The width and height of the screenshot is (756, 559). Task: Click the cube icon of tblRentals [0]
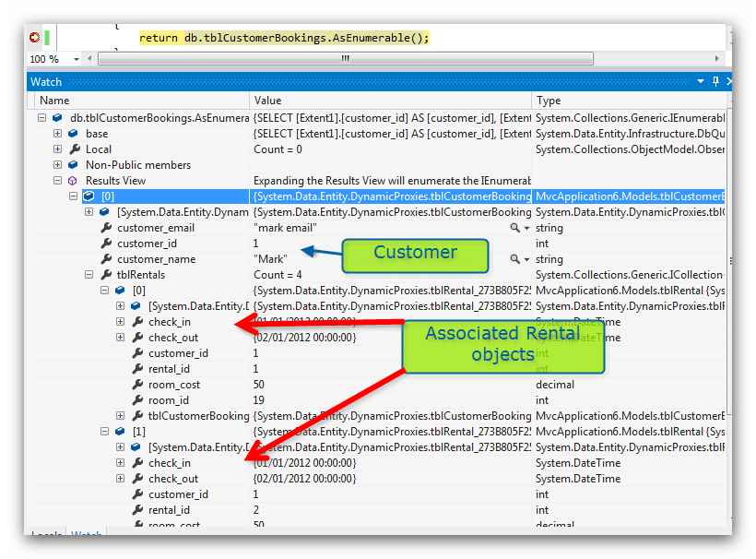[x=120, y=291]
